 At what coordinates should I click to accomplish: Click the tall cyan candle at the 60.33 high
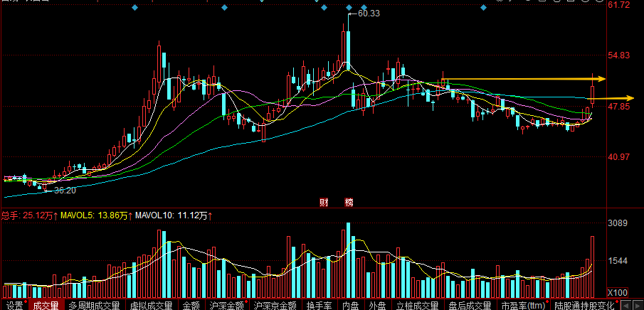pyautogui.click(x=348, y=50)
